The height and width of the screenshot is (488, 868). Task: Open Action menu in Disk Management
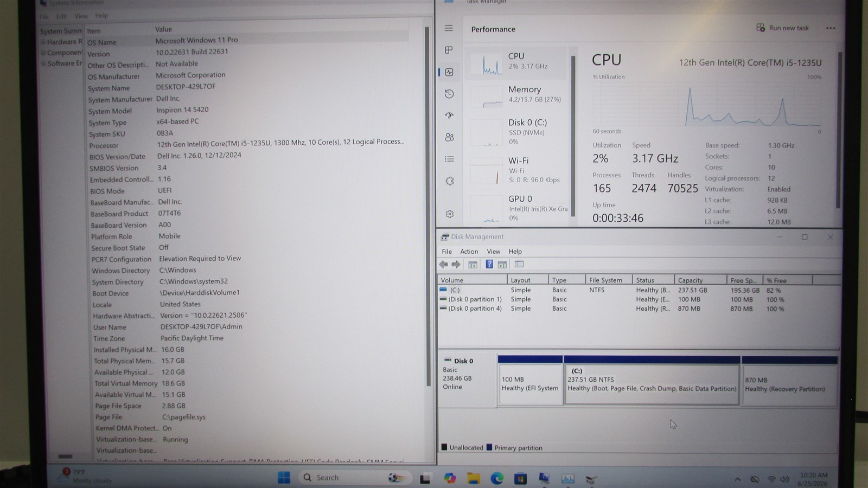469,252
